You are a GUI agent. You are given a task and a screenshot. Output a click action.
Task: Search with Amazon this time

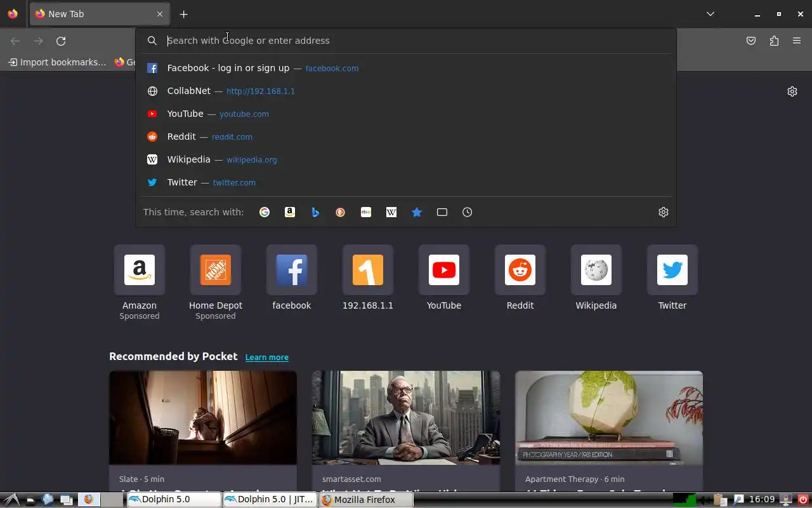pos(290,212)
